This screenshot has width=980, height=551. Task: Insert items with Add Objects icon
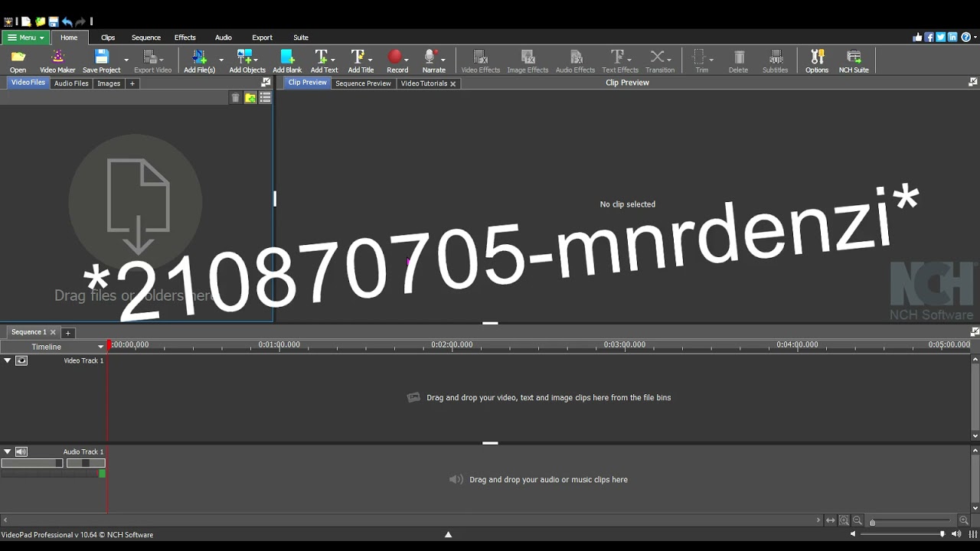244,57
